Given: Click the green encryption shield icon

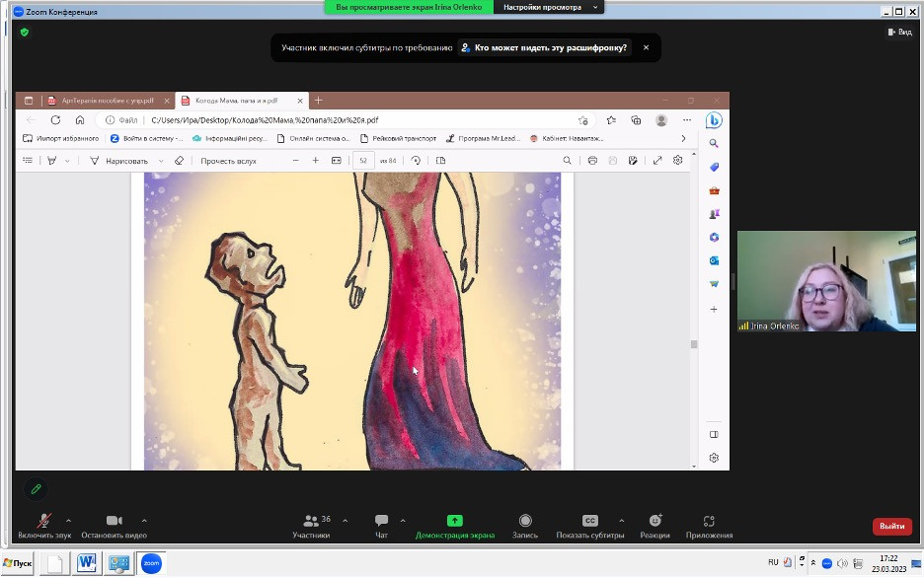Looking at the screenshot, I should (x=25, y=32).
